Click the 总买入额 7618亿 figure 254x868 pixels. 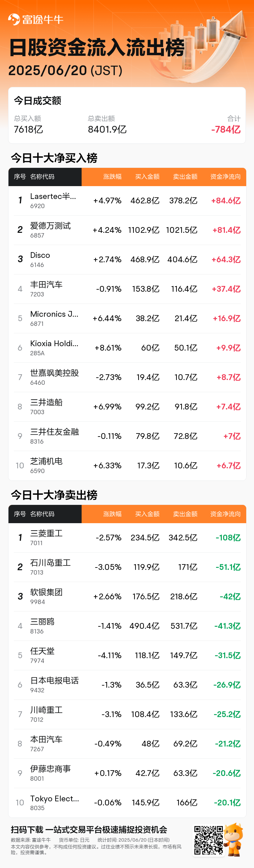pyautogui.click(x=28, y=130)
